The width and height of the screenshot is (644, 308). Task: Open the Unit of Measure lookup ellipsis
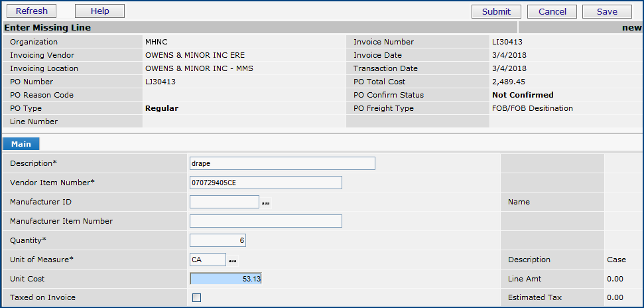(x=233, y=260)
